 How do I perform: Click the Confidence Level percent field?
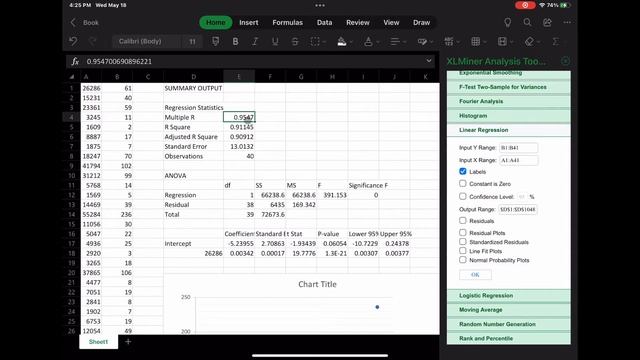(x=522, y=197)
